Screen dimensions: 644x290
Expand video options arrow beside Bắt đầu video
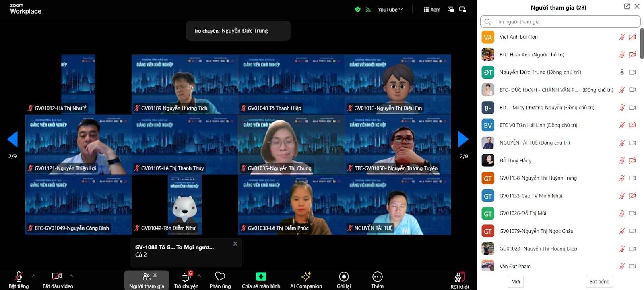point(71,276)
